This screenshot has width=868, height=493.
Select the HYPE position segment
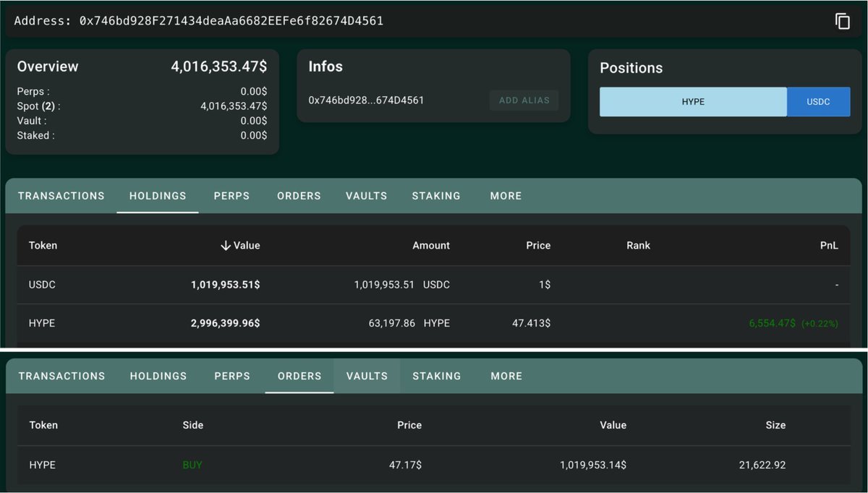click(x=693, y=102)
